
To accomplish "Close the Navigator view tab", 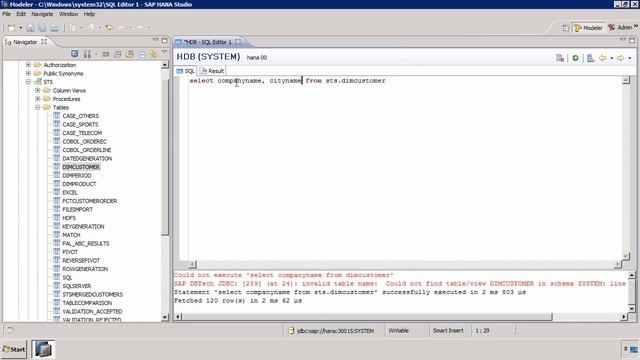I will [x=44, y=42].
